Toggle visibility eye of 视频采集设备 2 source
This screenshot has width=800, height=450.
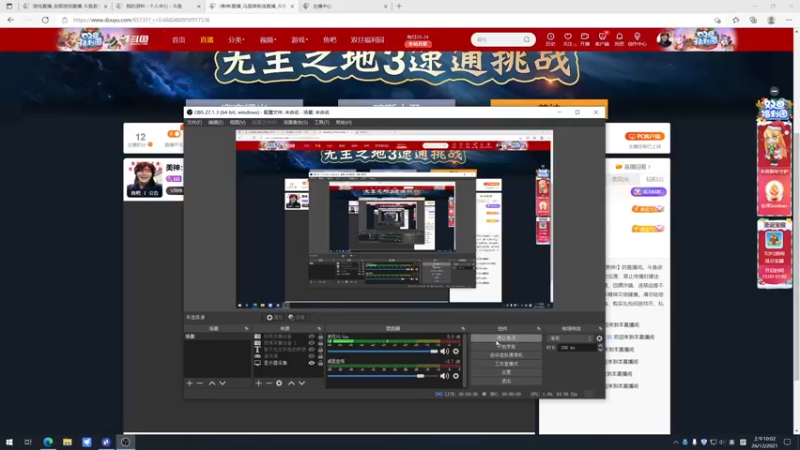311,343
